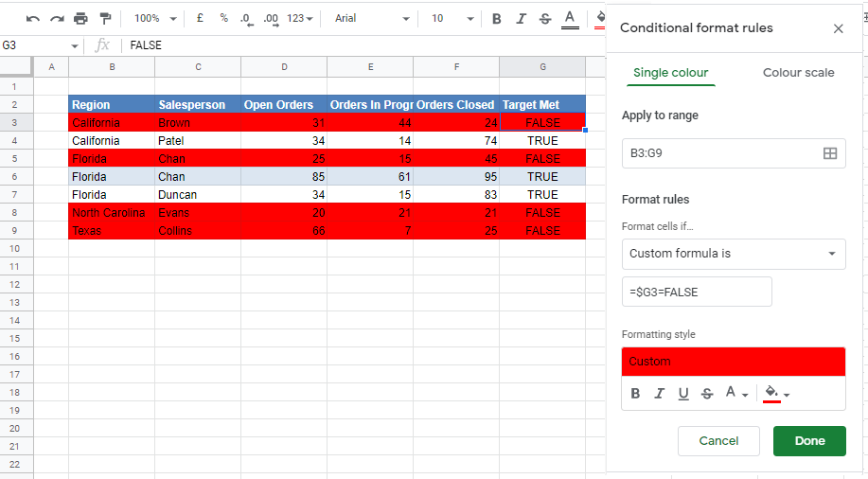Toggle bold in the formatting style section

(x=635, y=394)
